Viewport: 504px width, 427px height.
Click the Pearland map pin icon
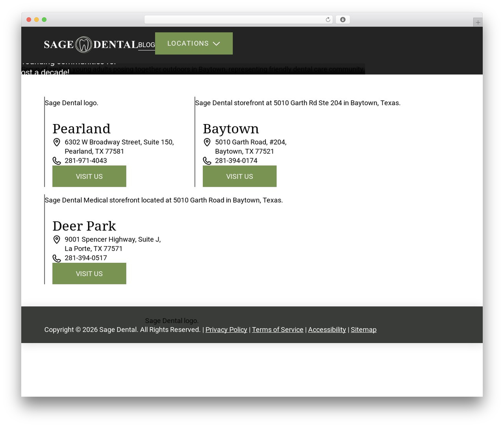[x=57, y=142]
